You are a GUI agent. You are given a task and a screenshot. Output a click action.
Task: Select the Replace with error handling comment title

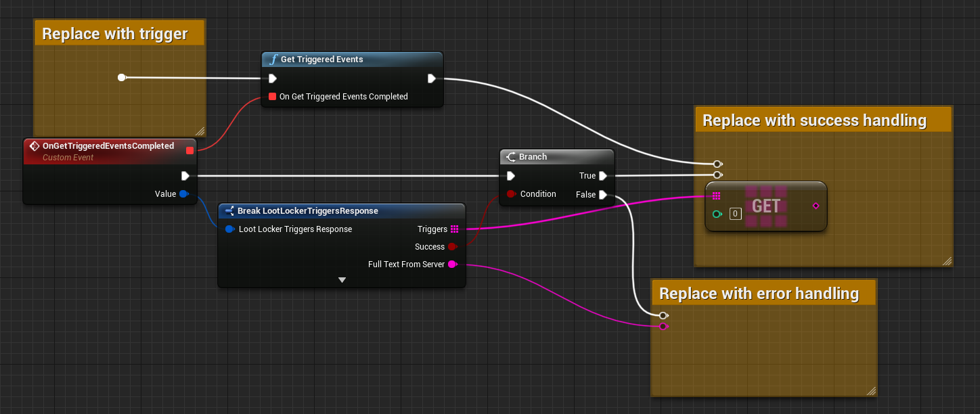pyautogui.click(x=759, y=294)
